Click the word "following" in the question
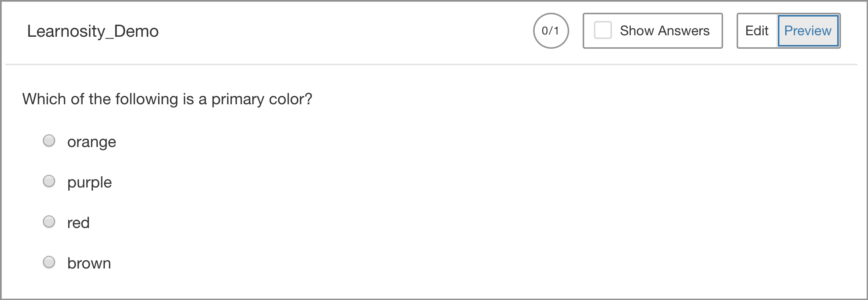The width and height of the screenshot is (868, 300). tap(146, 99)
